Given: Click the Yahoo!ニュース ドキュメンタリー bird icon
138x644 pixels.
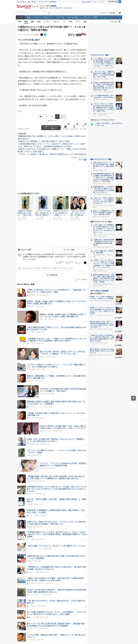Looking at the screenshot, I should coord(92,124).
